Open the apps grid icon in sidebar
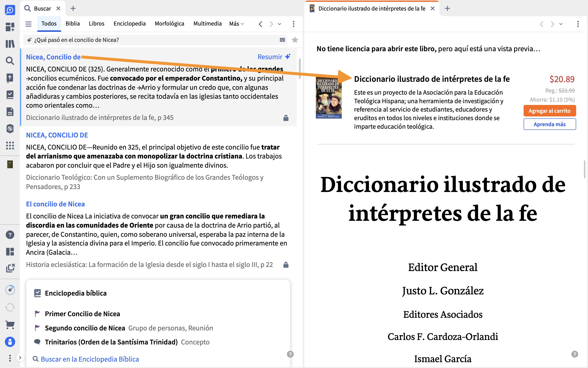This screenshot has height=368, width=588. click(x=10, y=146)
